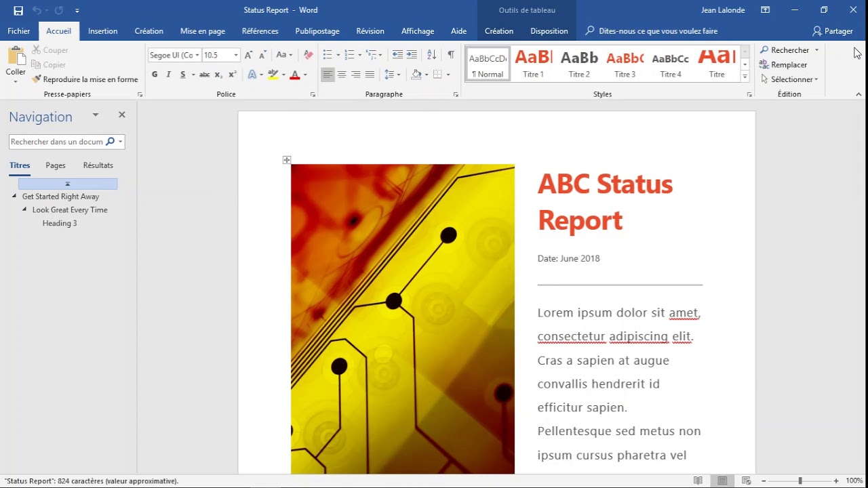Collapse the Get Started Right Away heading
This screenshot has width=868, height=488.
coord(14,197)
